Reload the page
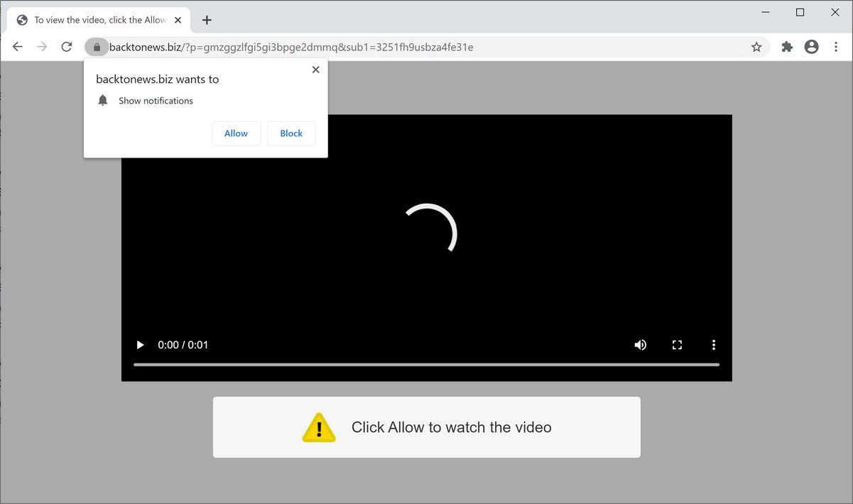This screenshot has width=853, height=504. (x=65, y=46)
